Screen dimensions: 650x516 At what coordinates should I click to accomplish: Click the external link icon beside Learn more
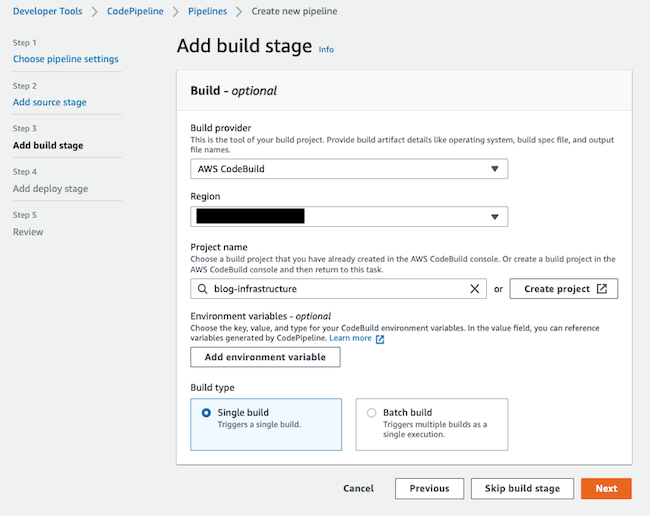pos(380,339)
